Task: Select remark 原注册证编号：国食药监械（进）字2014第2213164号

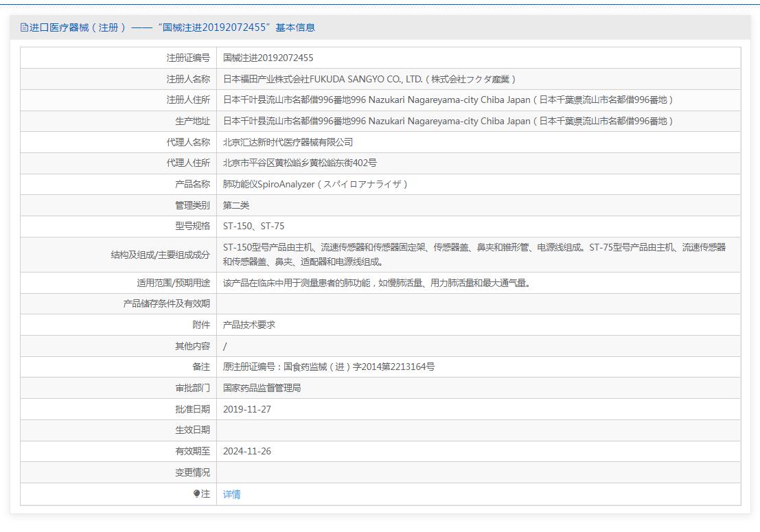Action: click(x=329, y=367)
